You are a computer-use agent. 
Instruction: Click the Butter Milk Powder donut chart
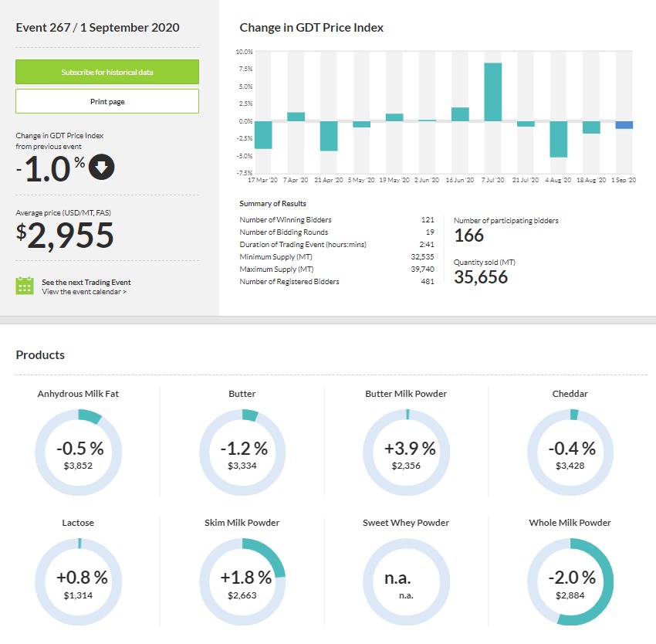point(406,452)
